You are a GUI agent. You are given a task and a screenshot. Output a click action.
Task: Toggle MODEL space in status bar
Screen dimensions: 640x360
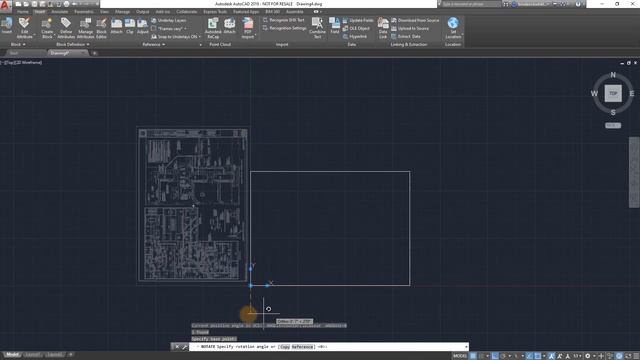[x=460, y=356]
